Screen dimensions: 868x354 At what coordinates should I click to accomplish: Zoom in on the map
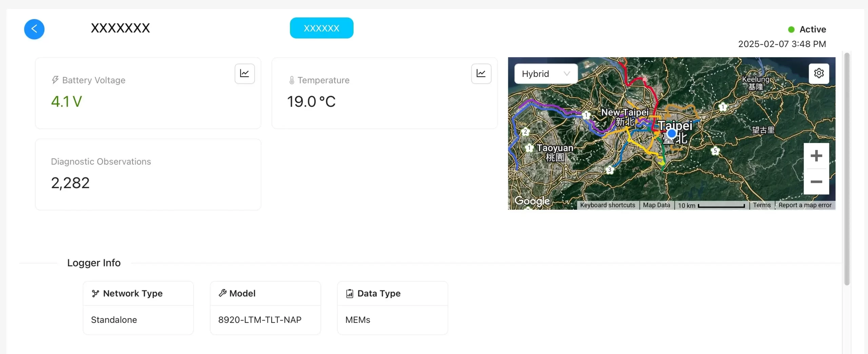pos(816,156)
